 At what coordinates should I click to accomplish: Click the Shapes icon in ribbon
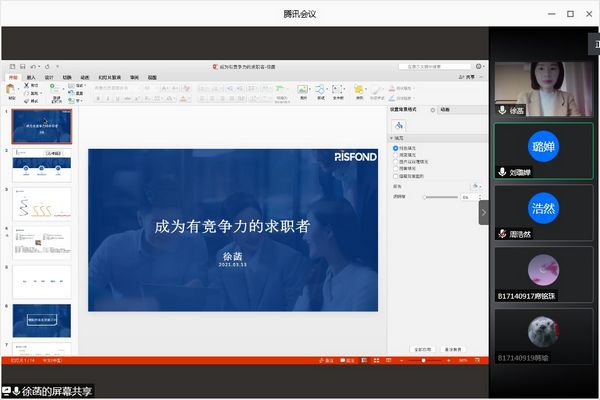[321, 90]
